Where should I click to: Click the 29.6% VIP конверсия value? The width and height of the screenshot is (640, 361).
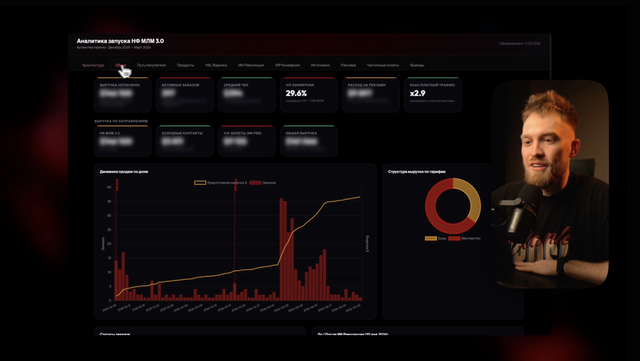pyautogui.click(x=296, y=94)
